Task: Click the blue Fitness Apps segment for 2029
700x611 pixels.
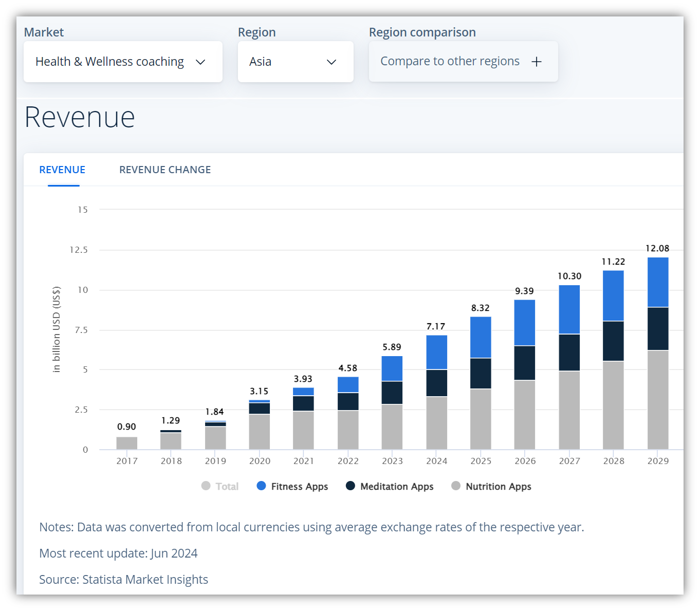Action: point(658,282)
